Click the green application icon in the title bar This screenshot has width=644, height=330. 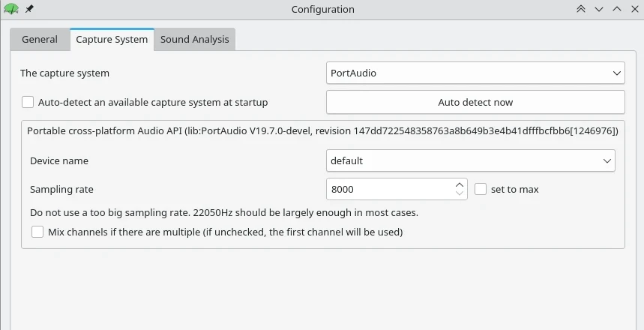click(10, 9)
